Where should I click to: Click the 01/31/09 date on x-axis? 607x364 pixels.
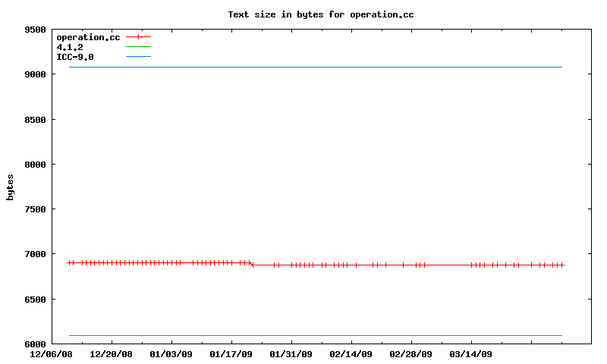click(x=291, y=353)
